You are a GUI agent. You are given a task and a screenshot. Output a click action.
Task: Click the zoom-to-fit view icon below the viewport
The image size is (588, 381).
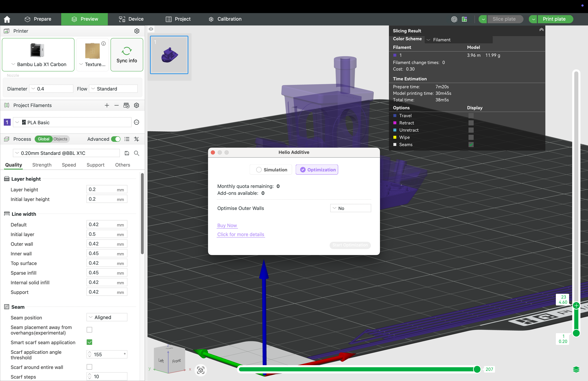pyautogui.click(x=201, y=370)
